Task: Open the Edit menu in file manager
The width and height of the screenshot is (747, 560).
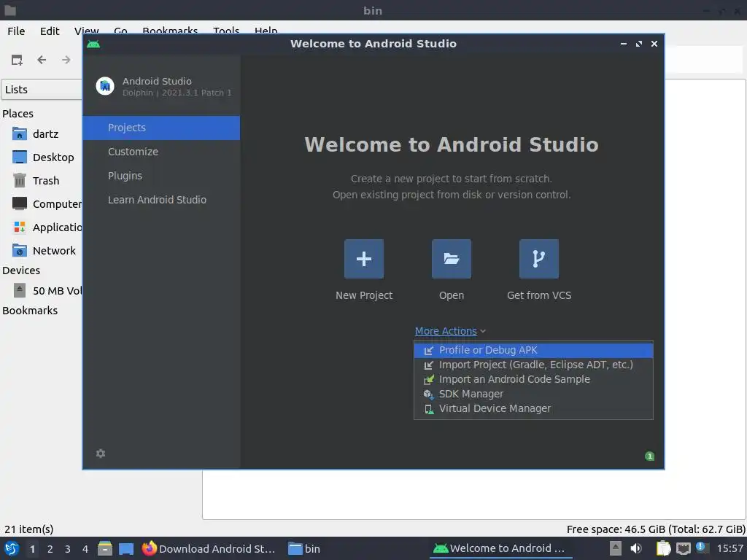Action: [50, 31]
